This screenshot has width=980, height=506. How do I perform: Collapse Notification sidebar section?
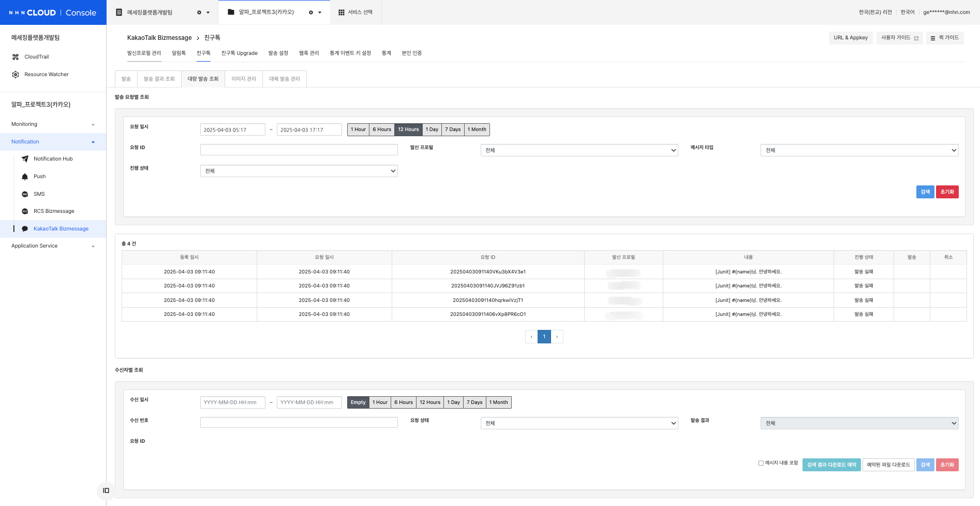tap(53, 142)
